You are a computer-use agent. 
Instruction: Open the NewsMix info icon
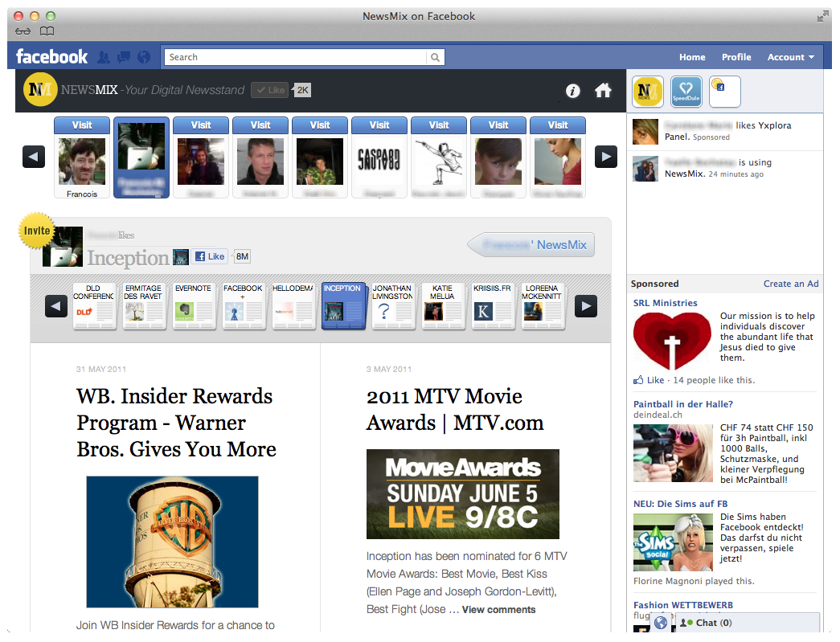[572, 91]
